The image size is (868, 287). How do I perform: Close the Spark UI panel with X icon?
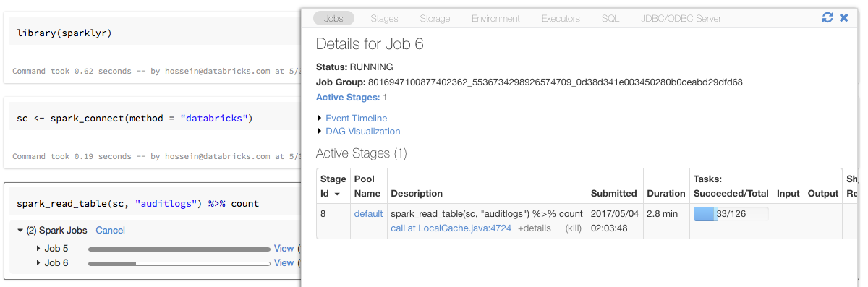coord(844,18)
